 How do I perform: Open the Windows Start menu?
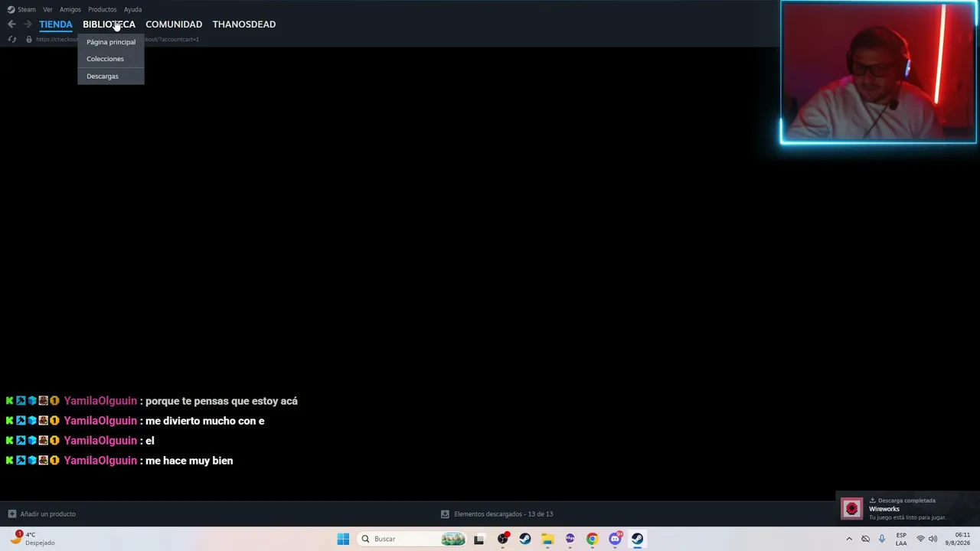coord(343,539)
